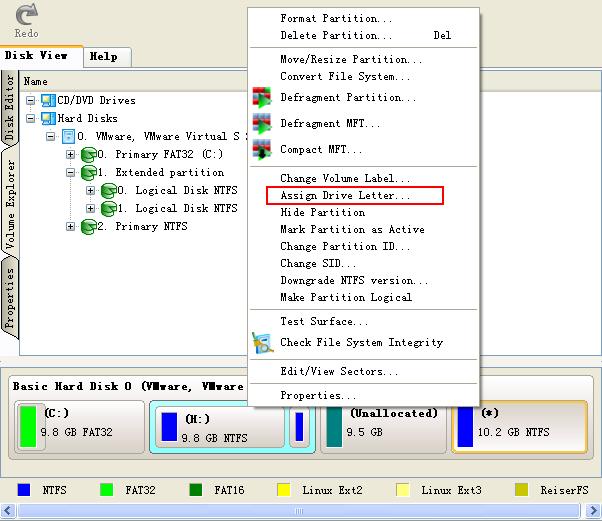Click the NTFS blue legend swatch
The width and height of the screenshot is (602, 521).
[24, 490]
